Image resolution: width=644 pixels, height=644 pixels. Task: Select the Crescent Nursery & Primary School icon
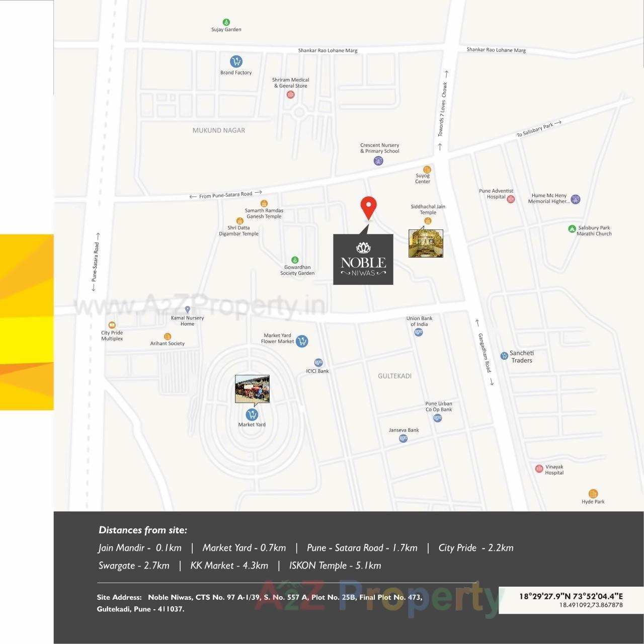pyautogui.click(x=378, y=160)
